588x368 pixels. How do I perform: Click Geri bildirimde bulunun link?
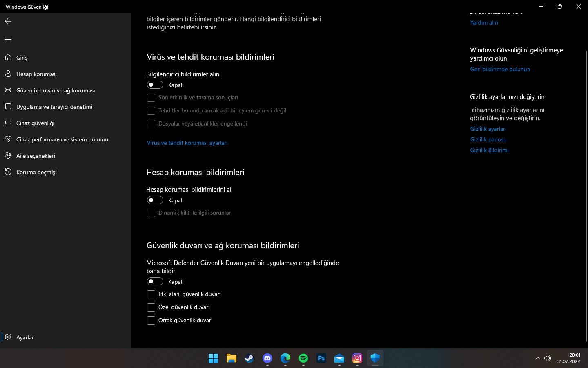click(500, 69)
